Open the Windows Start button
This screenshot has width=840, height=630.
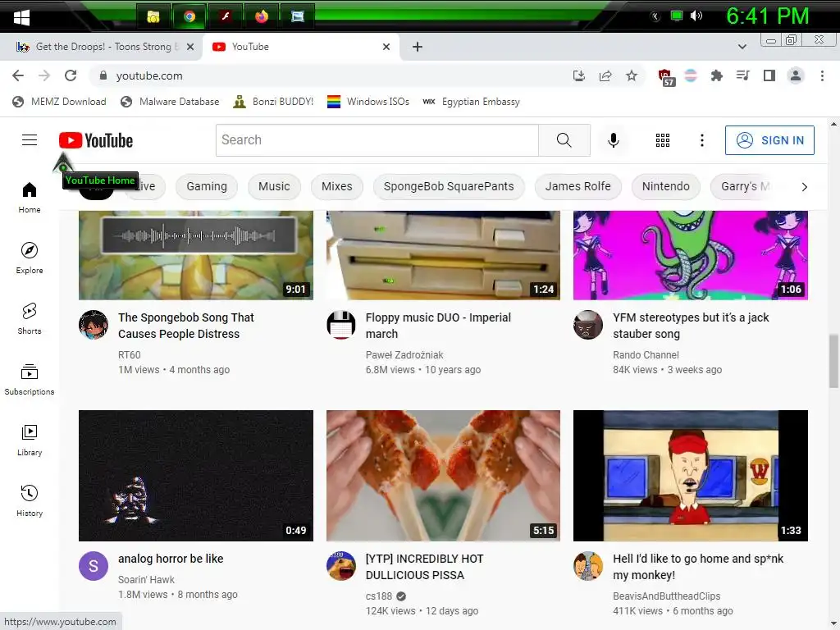click(x=21, y=16)
